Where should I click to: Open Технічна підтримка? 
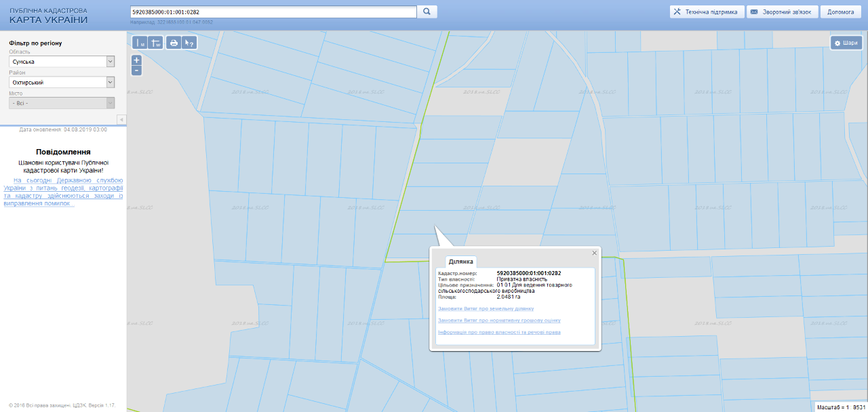[x=707, y=12]
